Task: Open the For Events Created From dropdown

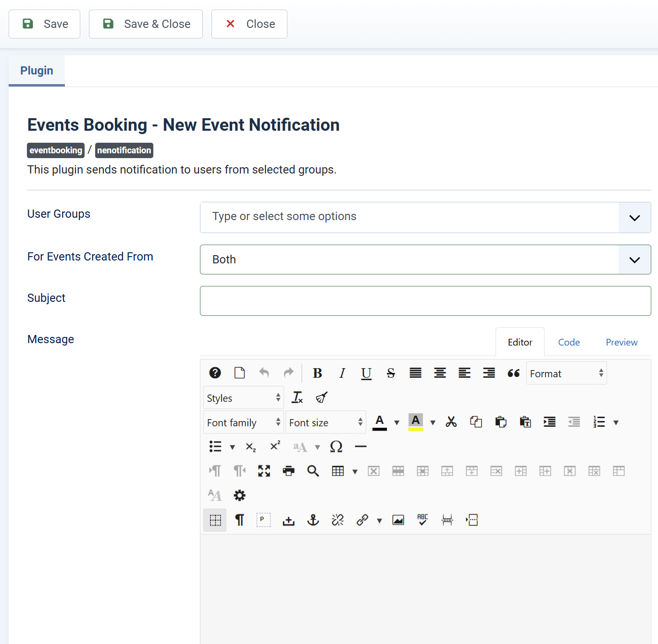Action: [x=425, y=260]
